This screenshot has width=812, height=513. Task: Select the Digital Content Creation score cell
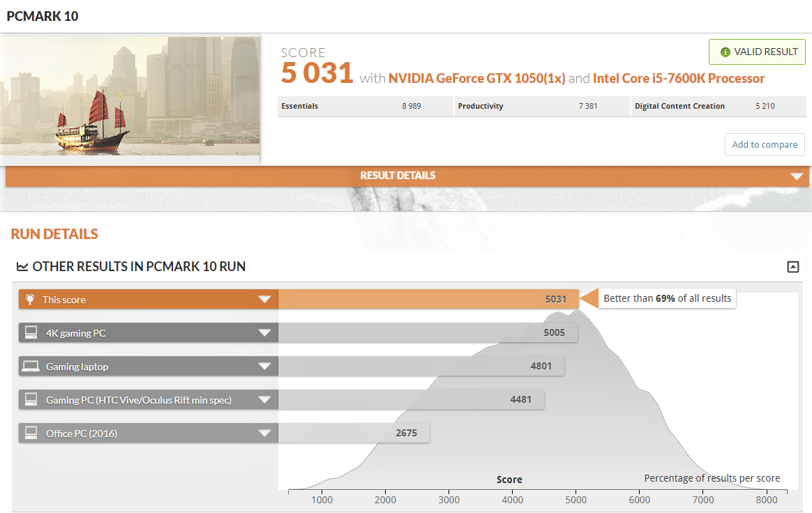pos(719,106)
